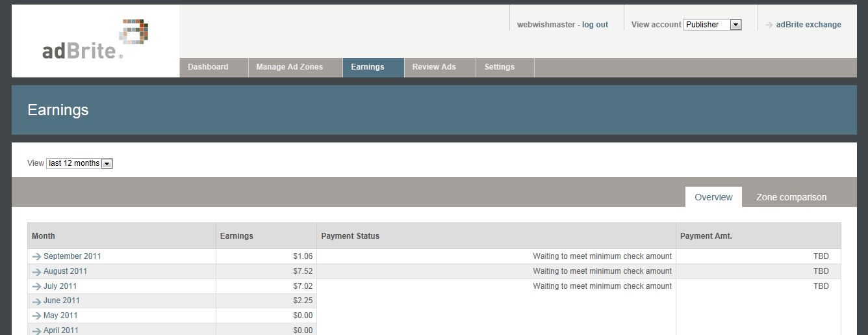868x335 pixels.
Task: Click arrow icon beside July 2011
Action: [36, 287]
